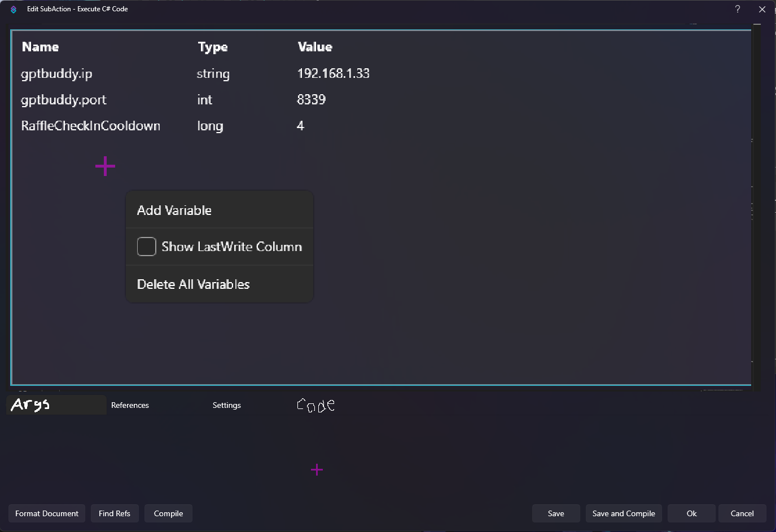Image resolution: width=776 pixels, height=532 pixels.
Task: Click the Find Refs button
Action: point(115,513)
